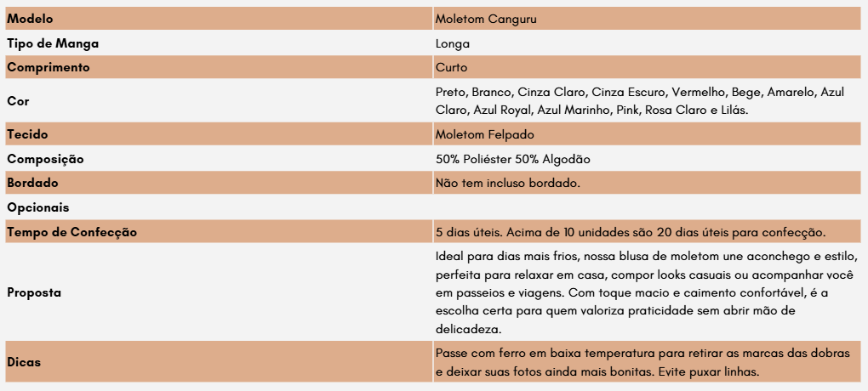The width and height of the screenshot is (868, 391).
Task: Click the Bordado row label
Action: (32, 183)
